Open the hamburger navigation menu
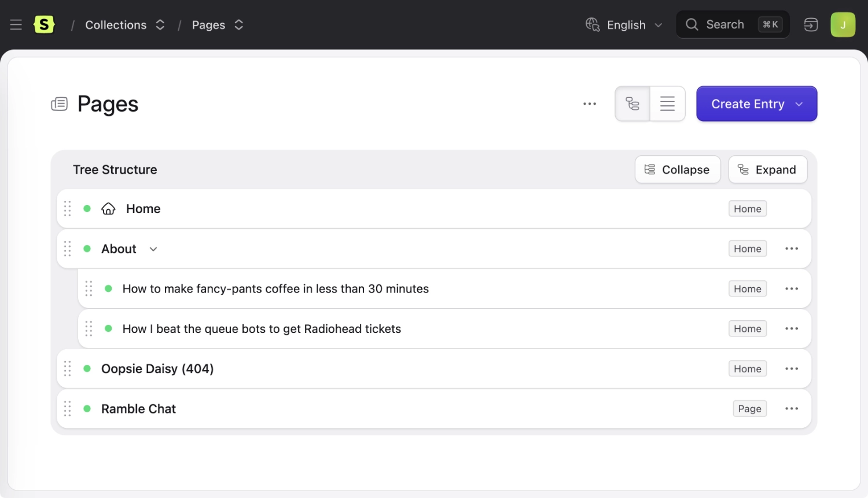Viewport: 868px width, 498px height. coord(16,25)
